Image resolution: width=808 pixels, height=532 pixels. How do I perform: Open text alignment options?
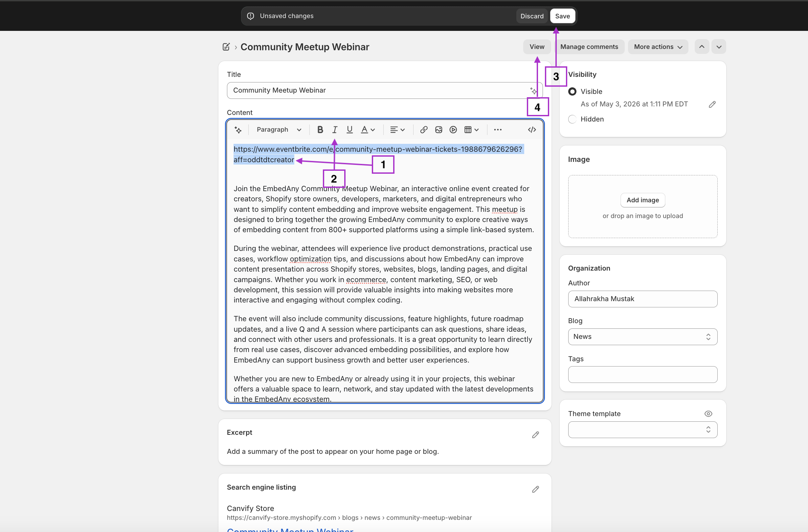(x=397, y=130)
